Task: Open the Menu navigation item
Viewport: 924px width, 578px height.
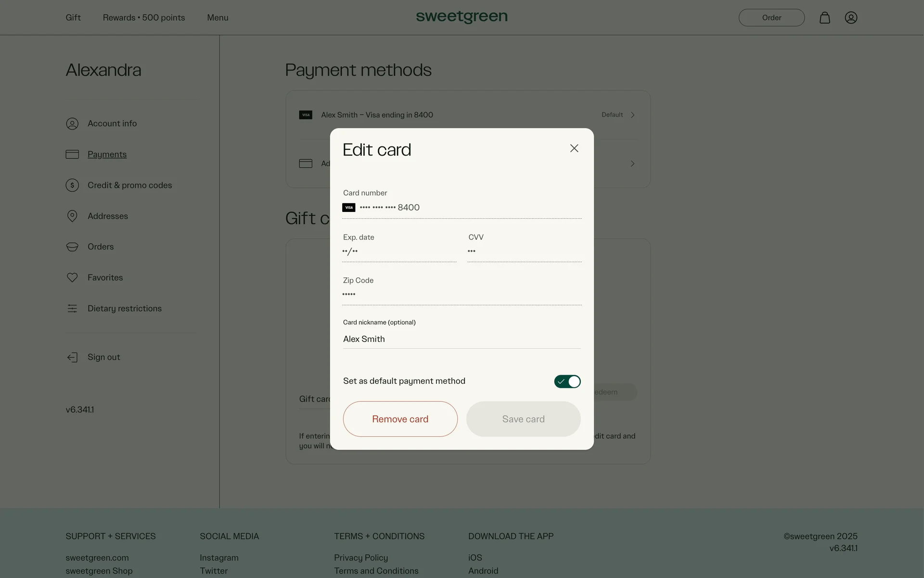Action: point(218,18)
